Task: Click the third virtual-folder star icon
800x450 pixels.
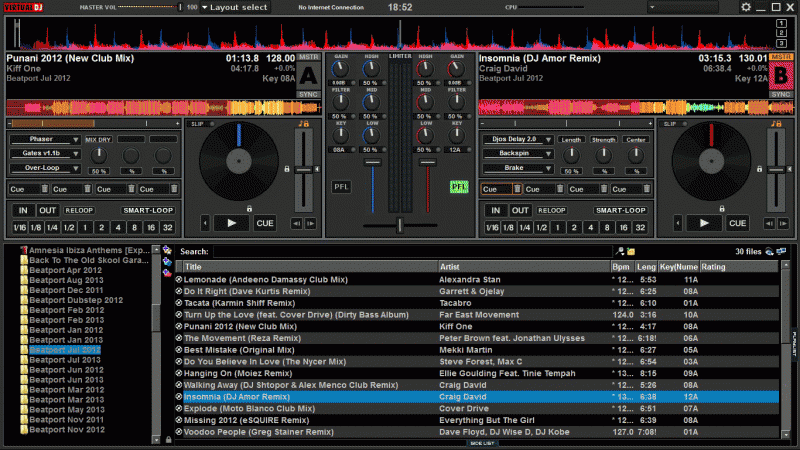Action: click(167, 272)
